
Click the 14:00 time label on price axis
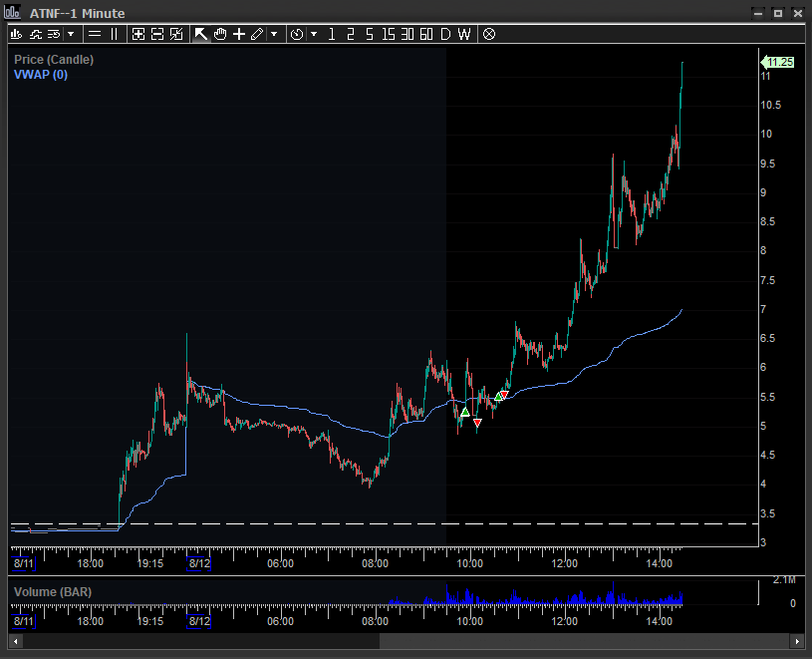[659, 563]
